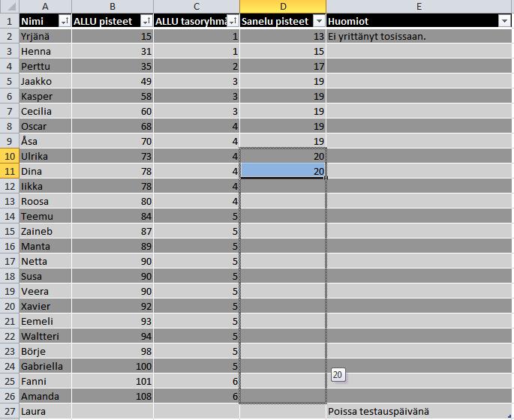Click Amanda's ALLU tasoryhmä value 6
This screenshot has height=420, width=514.
(x=197, y=397)
